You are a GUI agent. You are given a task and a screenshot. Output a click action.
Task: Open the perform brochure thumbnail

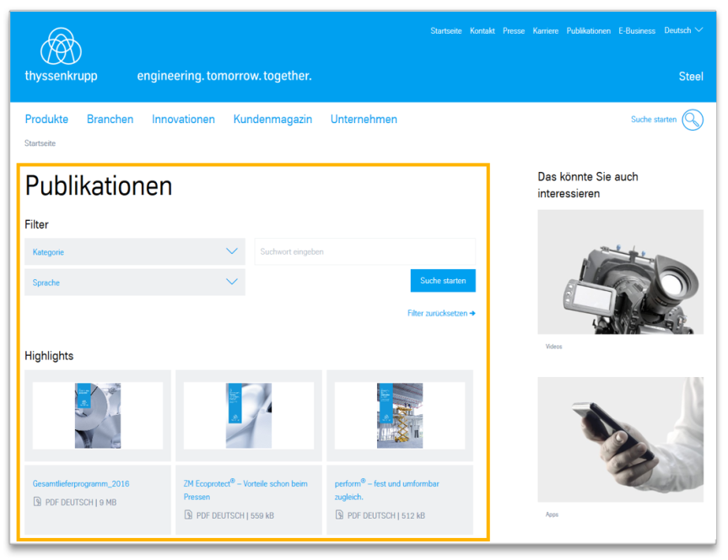(400, 416)
